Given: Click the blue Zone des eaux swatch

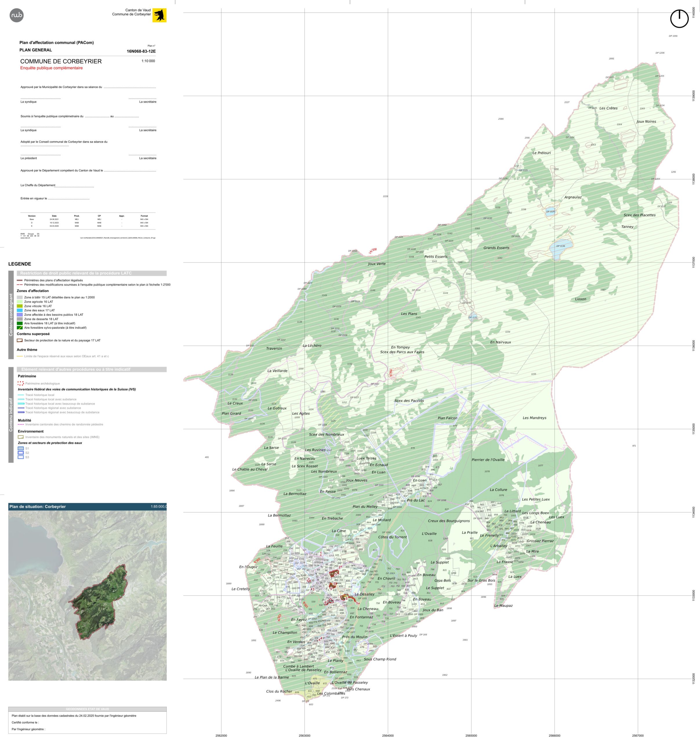Looking at the screenshot, I should [20, 310].
